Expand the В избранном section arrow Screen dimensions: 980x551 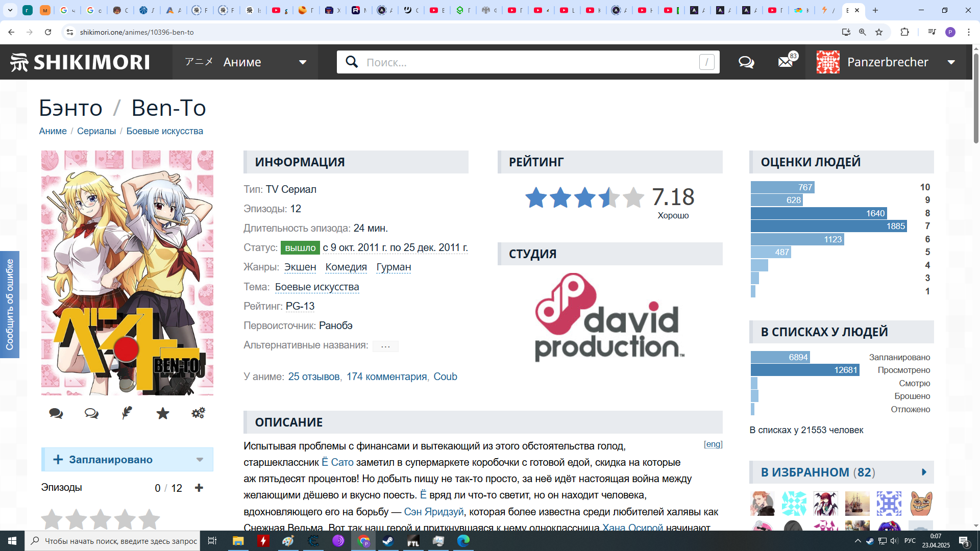(924, 472)
